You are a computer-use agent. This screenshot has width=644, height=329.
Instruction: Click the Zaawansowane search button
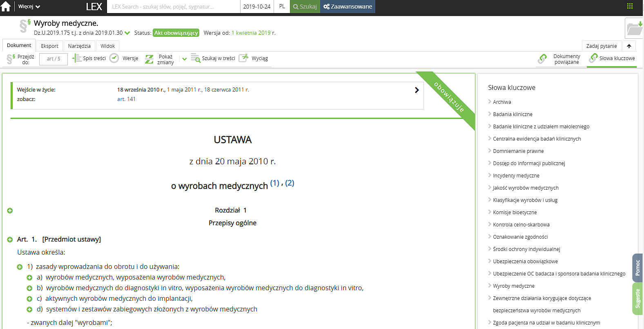tap(348, 7)
